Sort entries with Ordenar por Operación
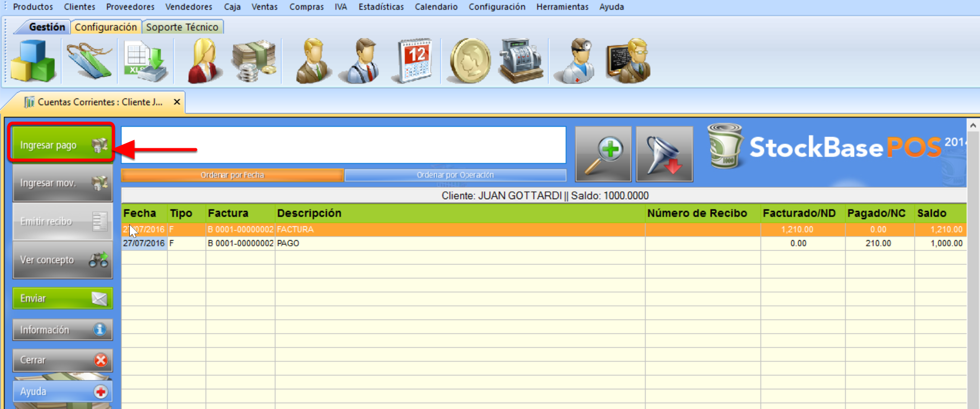This screenshot has width=980, height=409. click(456, 175)
